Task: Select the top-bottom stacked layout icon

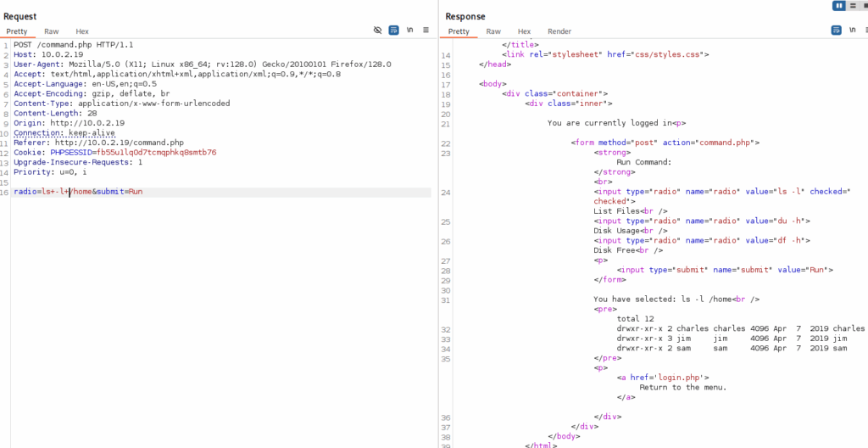Action: (853, 6)
